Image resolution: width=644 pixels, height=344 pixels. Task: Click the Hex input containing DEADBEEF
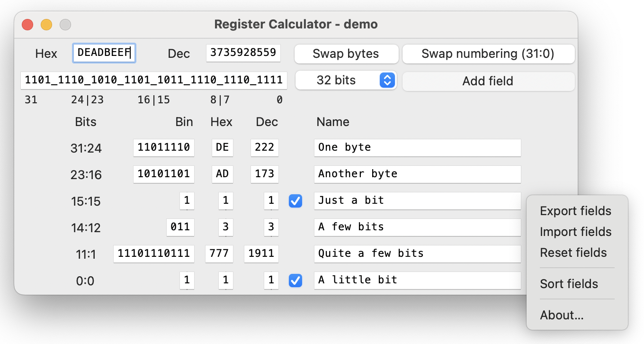(x=104, y=53)
